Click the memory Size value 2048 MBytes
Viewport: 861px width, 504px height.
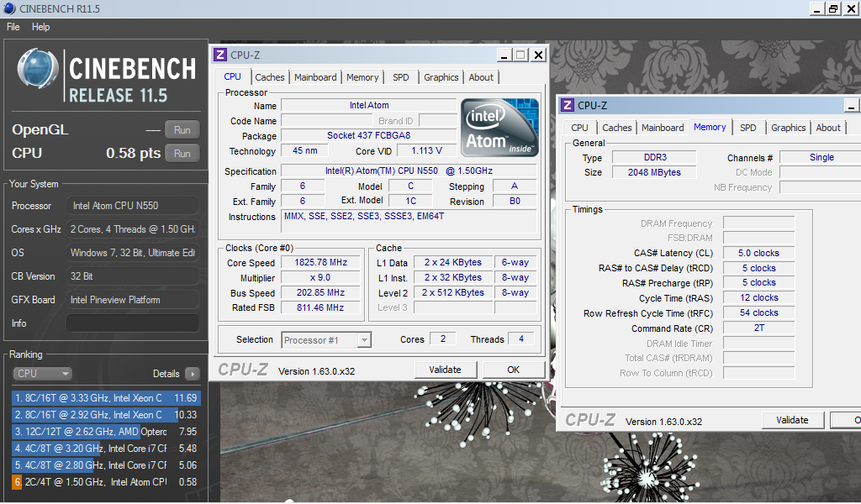[x=654, y=172]
